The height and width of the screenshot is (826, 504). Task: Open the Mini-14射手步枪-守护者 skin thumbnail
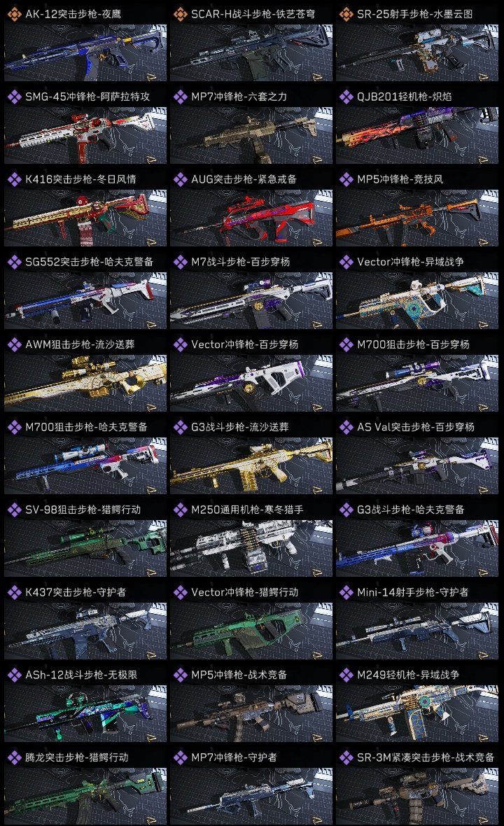pyautogui.click(x=417, y=631)
